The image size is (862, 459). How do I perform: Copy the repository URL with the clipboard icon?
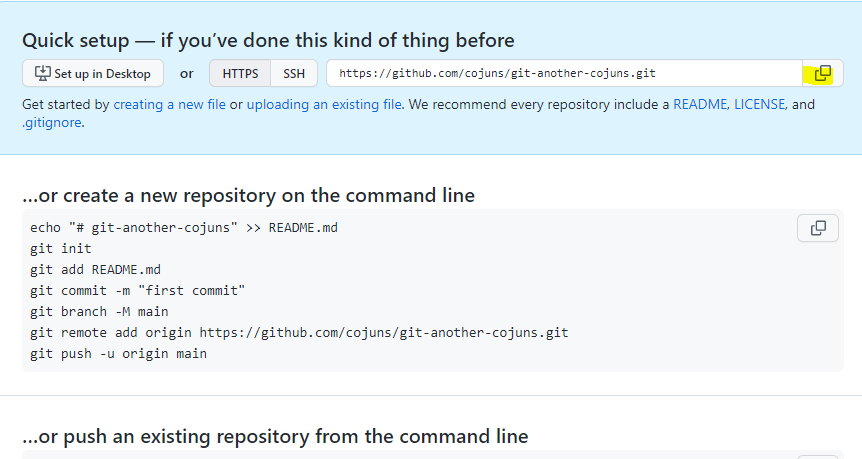pos(822,73)
